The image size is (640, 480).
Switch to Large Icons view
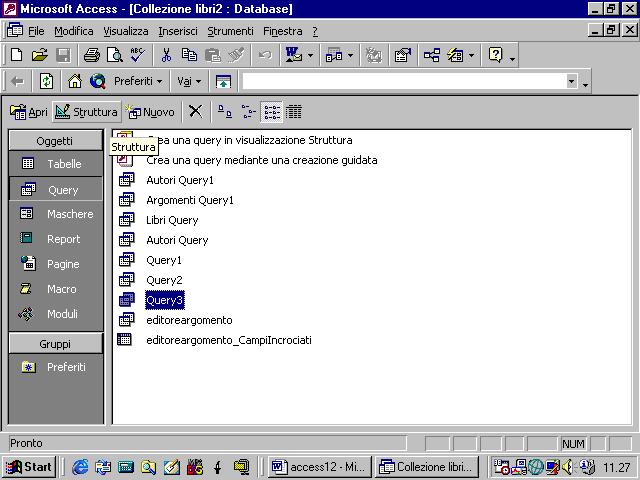[x=225, y=111]
